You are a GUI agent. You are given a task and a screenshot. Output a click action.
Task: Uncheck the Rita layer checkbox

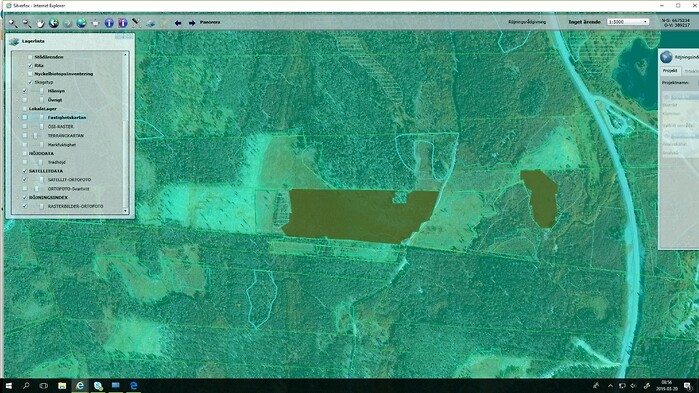click(30, 66)
